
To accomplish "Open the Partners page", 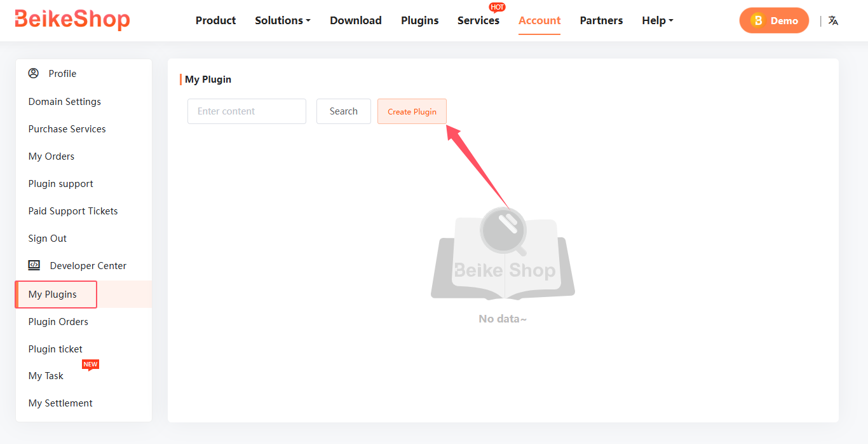I will tap(601, 20).
